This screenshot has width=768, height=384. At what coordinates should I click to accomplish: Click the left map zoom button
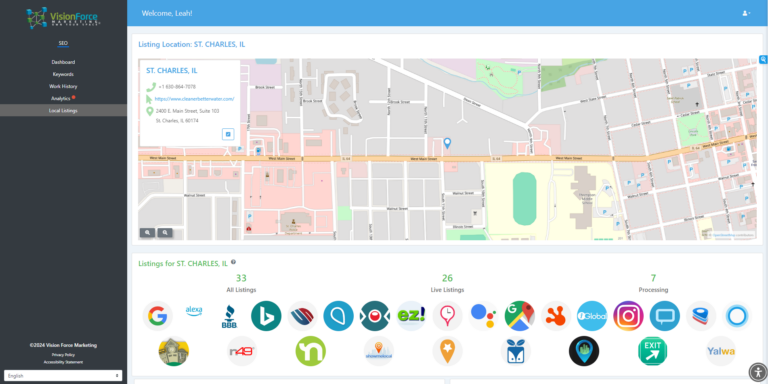click(147, 233)
